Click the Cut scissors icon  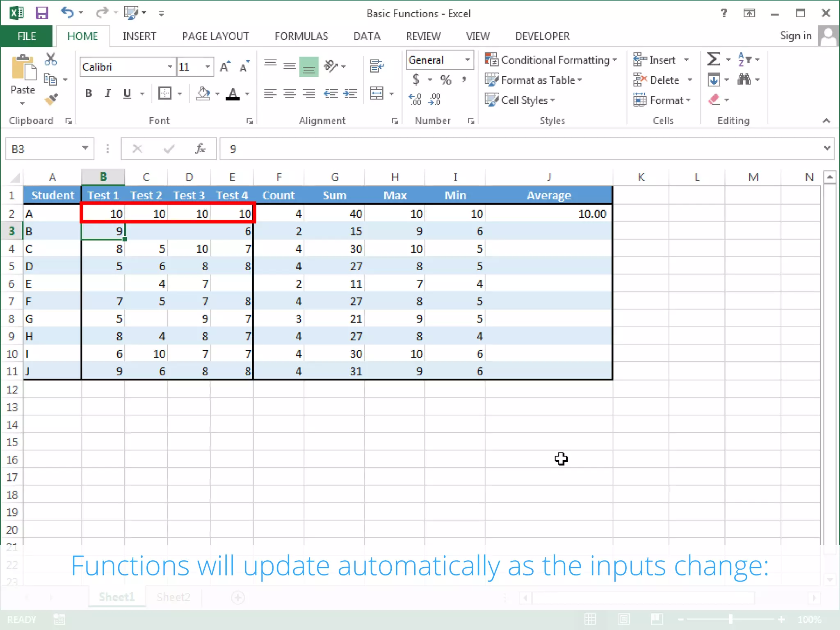pos(51,59)
